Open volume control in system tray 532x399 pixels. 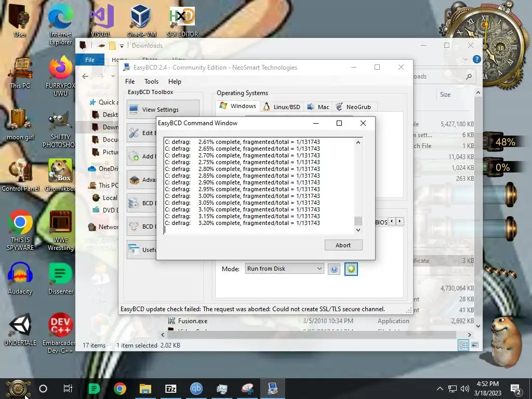pos(465,389)
